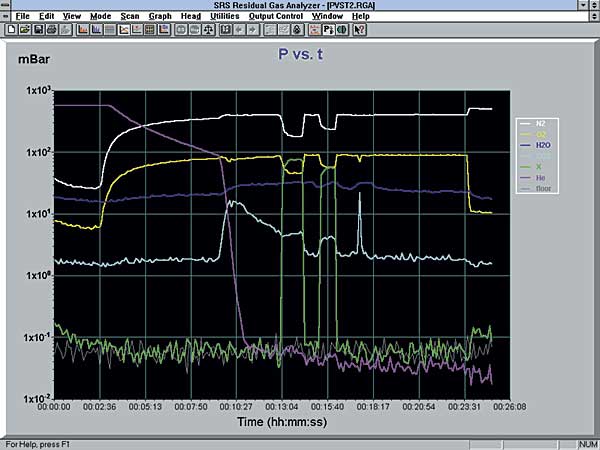Open the Graph menu
This screenshot has height=450, width=600.
pos(160,16)
